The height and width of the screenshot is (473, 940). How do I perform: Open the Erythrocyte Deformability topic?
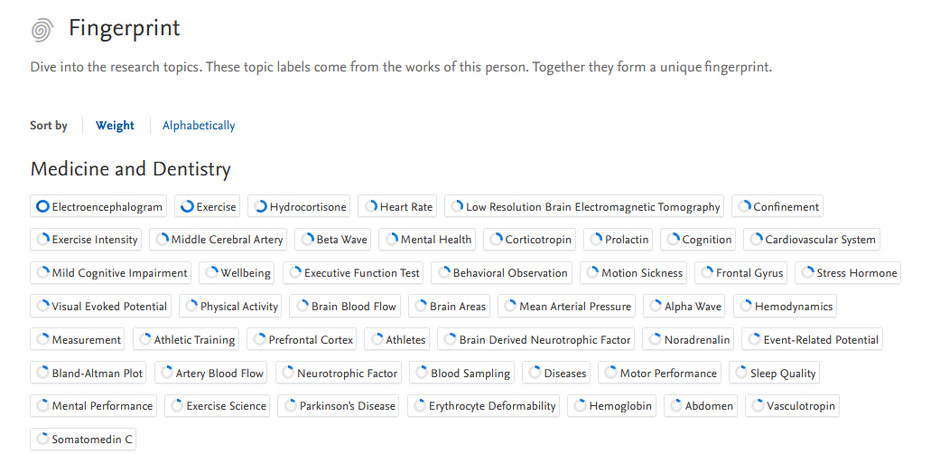coord(484,406)
